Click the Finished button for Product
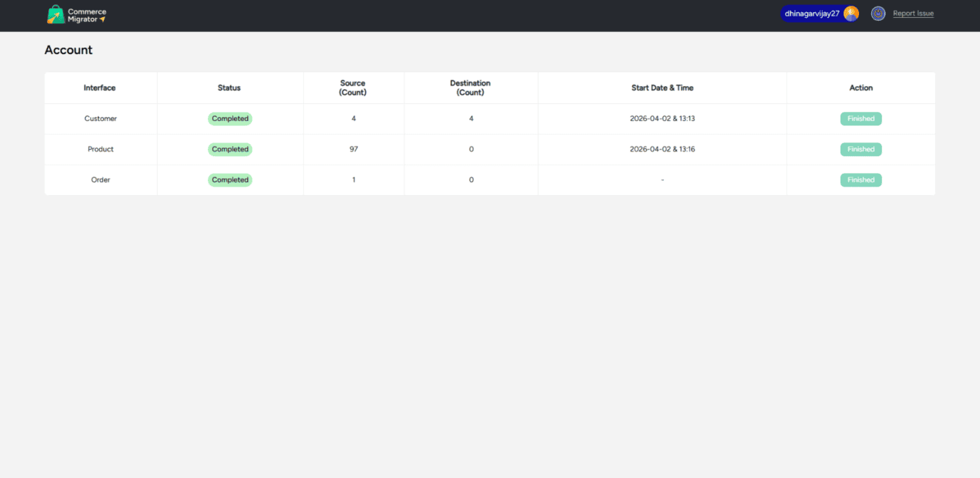The width and height of the screenshot is (980, 478). coord(860,150)
